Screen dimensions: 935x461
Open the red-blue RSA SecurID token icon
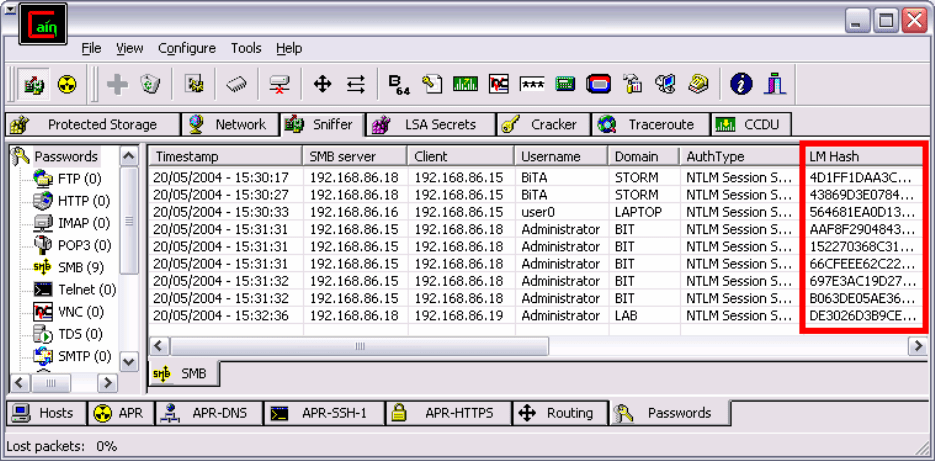(x=598, y=84)
